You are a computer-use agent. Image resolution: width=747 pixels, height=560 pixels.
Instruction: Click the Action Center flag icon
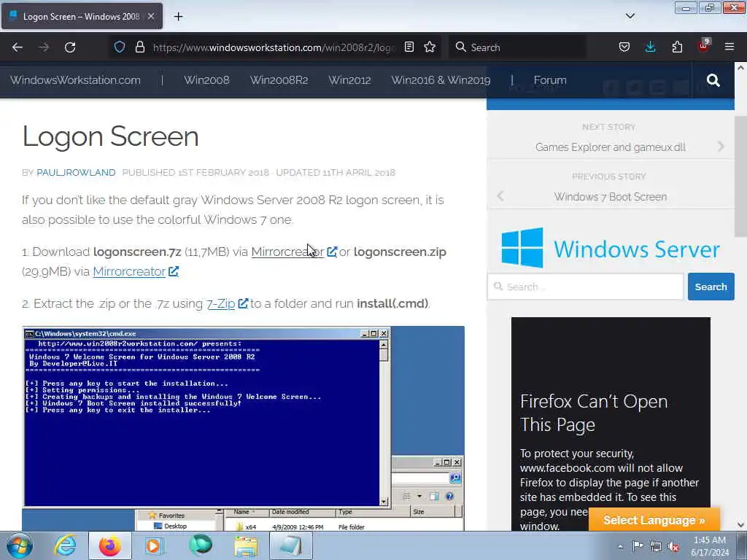point(638,545)
